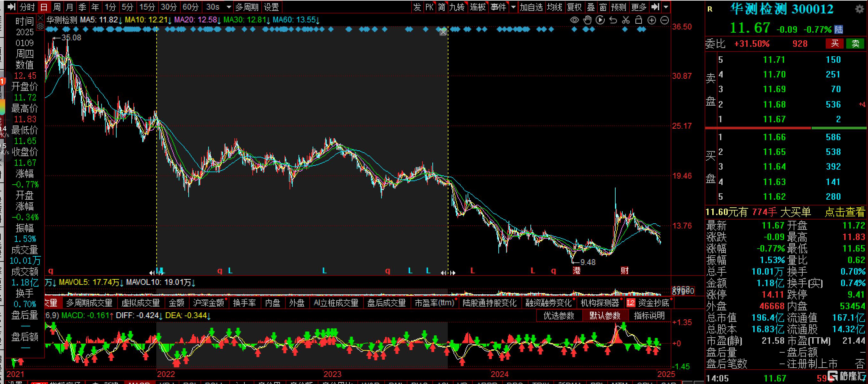Select the 5分 period

(x=127, y=7)
